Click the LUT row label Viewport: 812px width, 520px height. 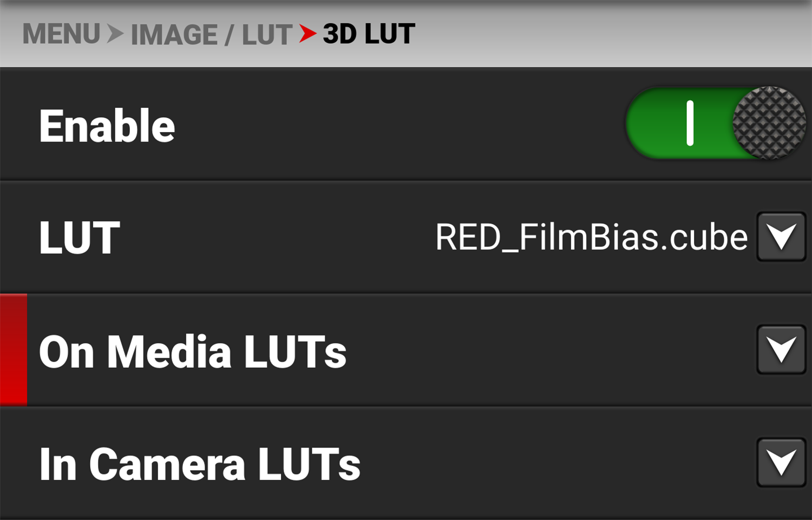79,237
